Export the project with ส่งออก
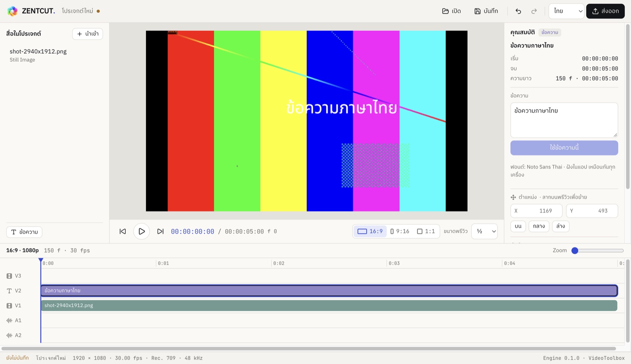Screen dimensions: 631x364 coord(605,11)
